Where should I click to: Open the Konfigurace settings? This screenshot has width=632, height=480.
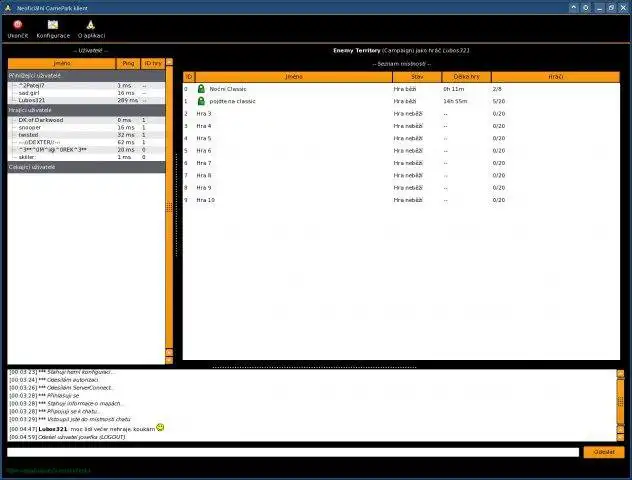coord(53,29)
